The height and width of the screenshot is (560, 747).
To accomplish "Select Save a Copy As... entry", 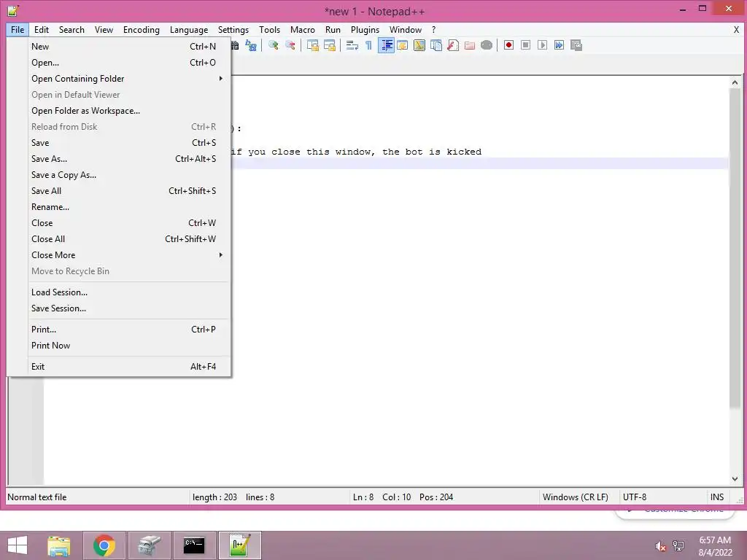I will (x=124, y=175).
